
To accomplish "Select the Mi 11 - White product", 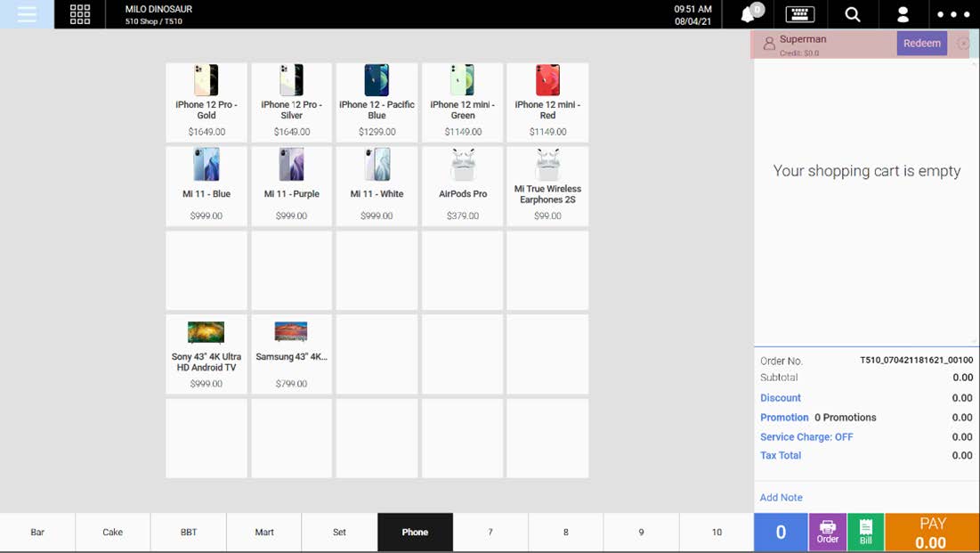I will [377, 186].
